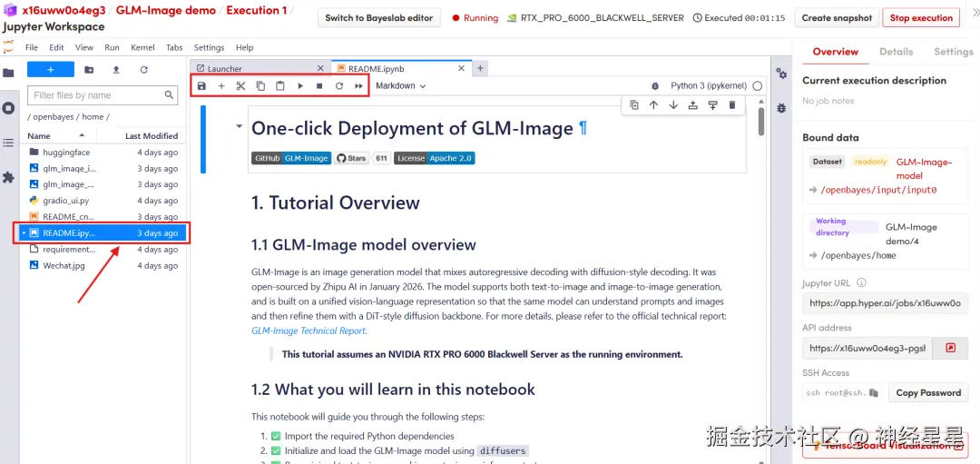
Task: Open the Extension Manager puzzle icon
Action: [x=8, y=178]
